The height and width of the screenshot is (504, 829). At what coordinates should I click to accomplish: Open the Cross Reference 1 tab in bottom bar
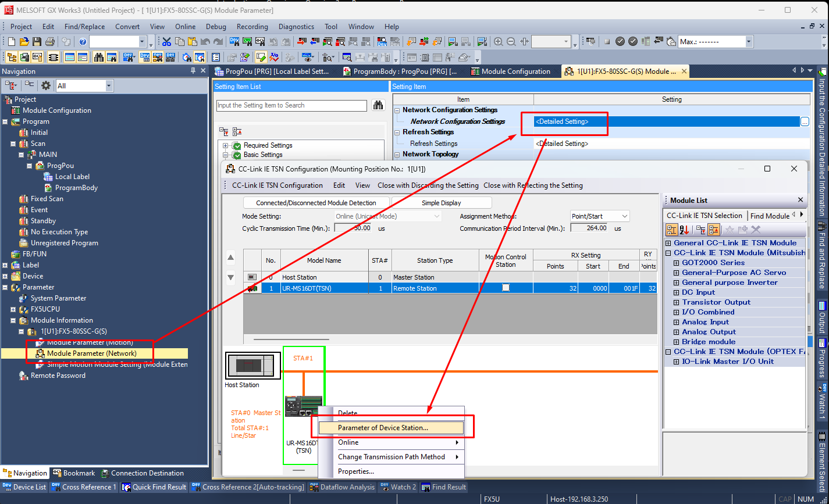click(84, 487)
